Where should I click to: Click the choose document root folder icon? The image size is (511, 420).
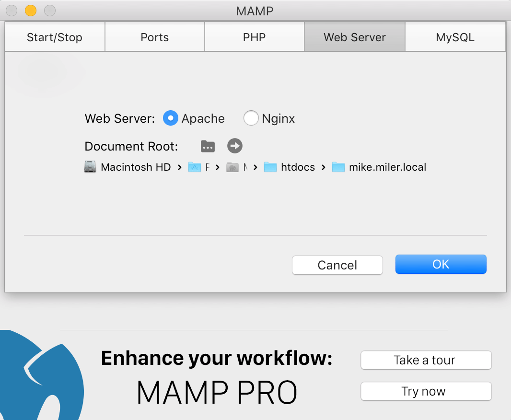[x=208, y=146]
